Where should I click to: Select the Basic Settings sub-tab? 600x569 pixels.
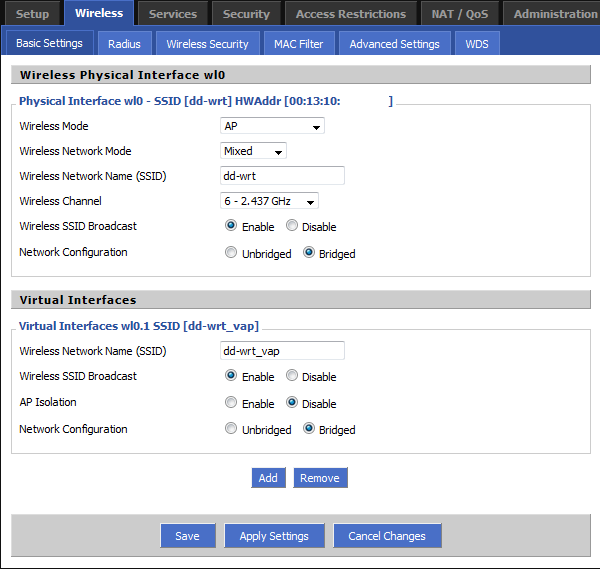coord(49,43)
